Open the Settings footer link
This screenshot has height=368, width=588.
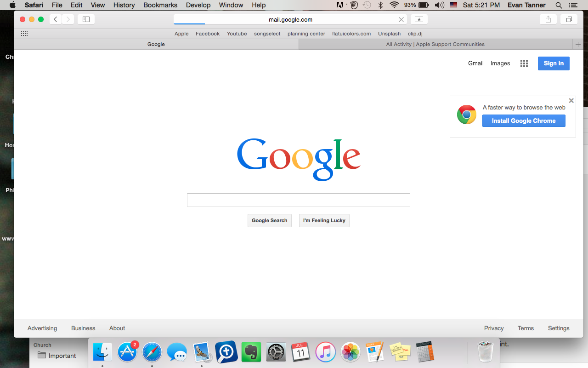point(559,328)
